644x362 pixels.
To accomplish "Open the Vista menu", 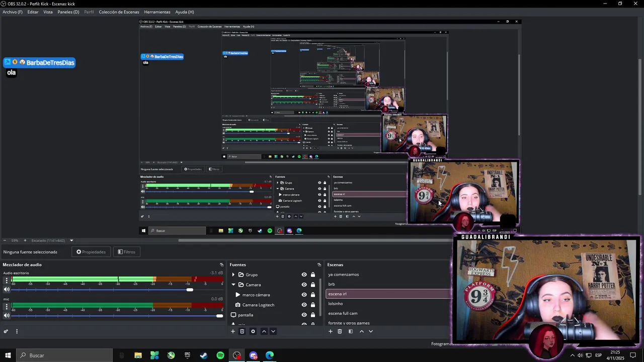I will coord(48,12).
